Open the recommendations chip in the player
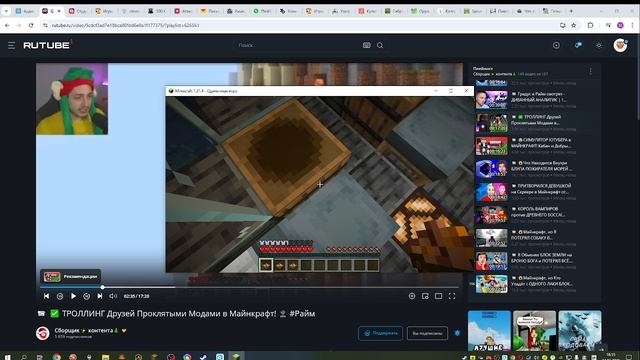The width and height of the screenshot is (640, 360). [x=70, y=276]
